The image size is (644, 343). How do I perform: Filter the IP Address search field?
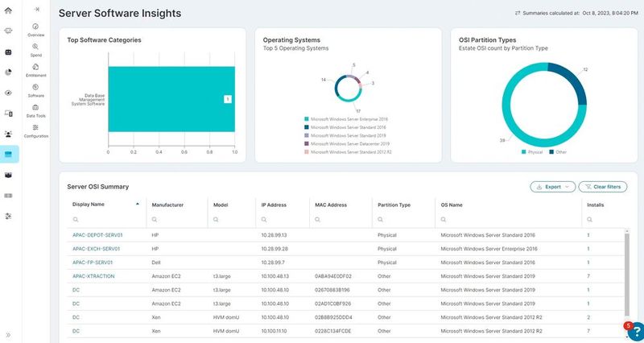point(283,220)
